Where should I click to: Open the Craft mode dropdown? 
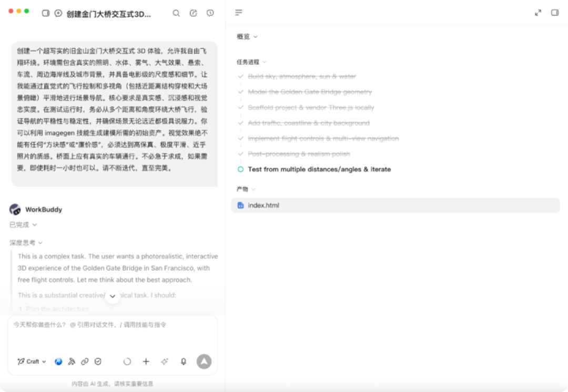[32, 361]
